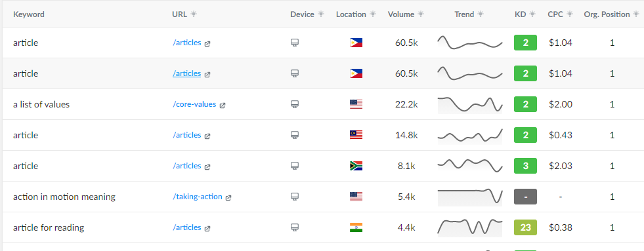Image resolution: width=644 pixels, height=251 pixels.
Task: Click trend sparkline for 'a list of values'
Action: (470, 104)
